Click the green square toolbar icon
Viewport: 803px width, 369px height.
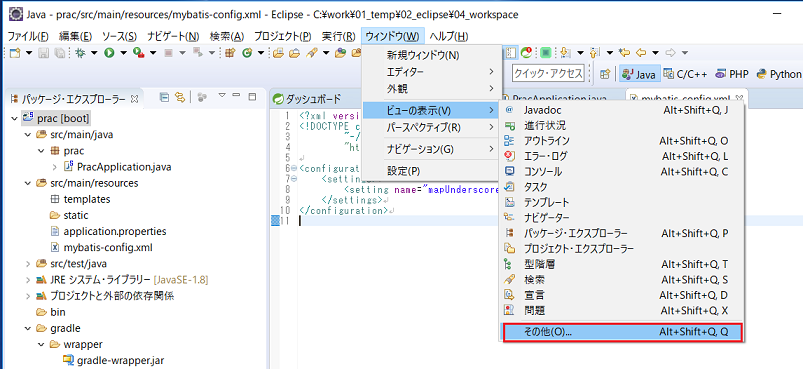[546, 53]
